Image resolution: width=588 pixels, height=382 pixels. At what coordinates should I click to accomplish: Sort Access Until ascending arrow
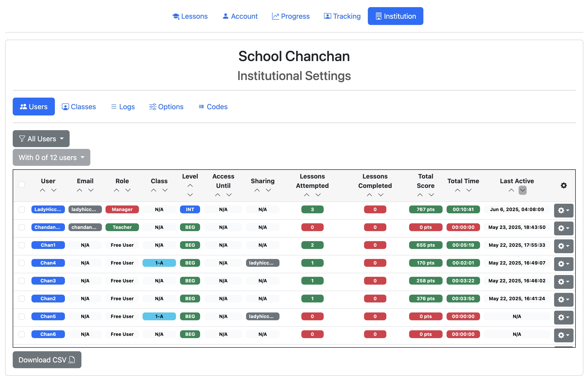point(218,195)
